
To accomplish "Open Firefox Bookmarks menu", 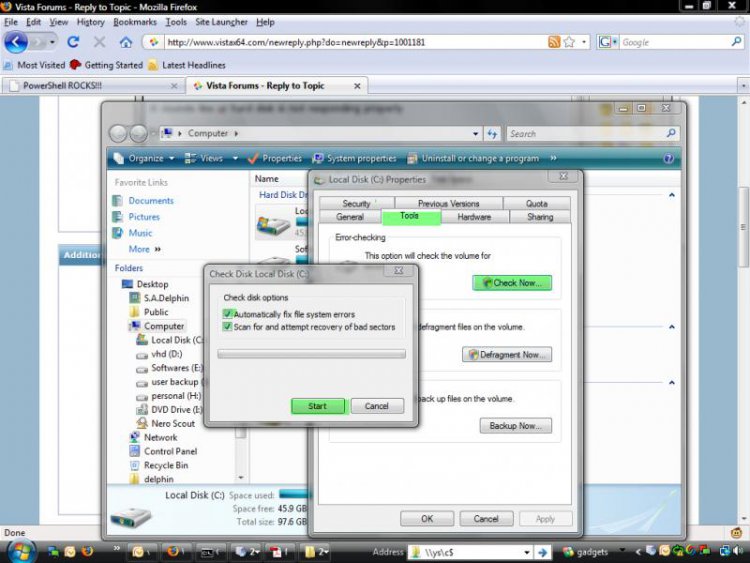I will 135,22.
